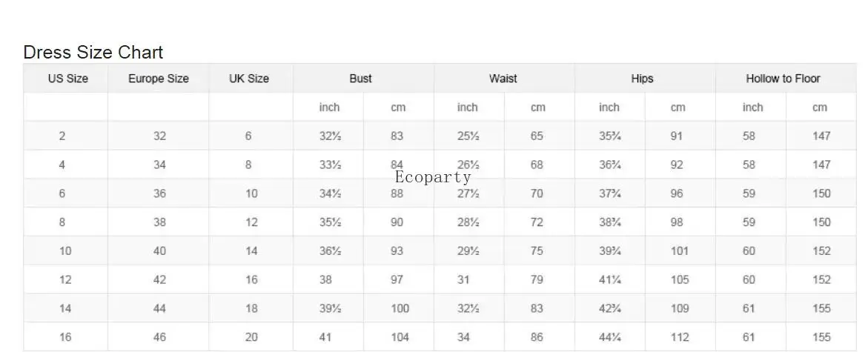This screenshot has width=868, height=352.
Task: Click bust value 38 inch cell
Action: (x=327, y=280)
